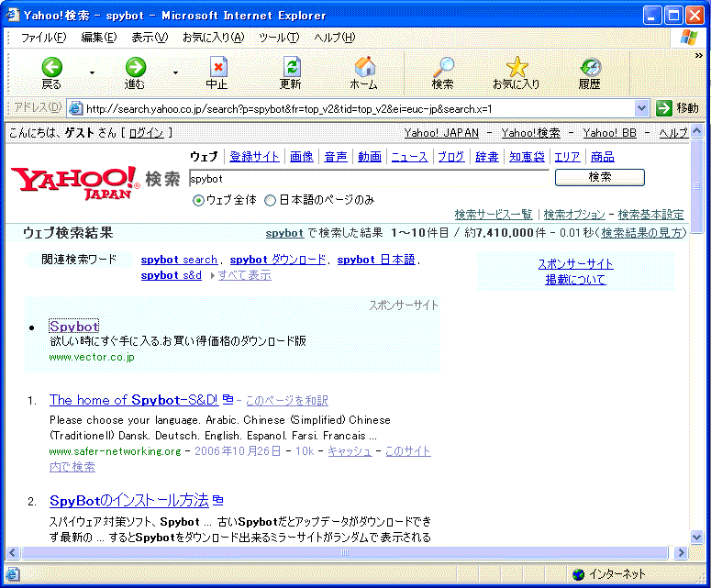Open the 編集(E) menu

click(x=99, y=38)
